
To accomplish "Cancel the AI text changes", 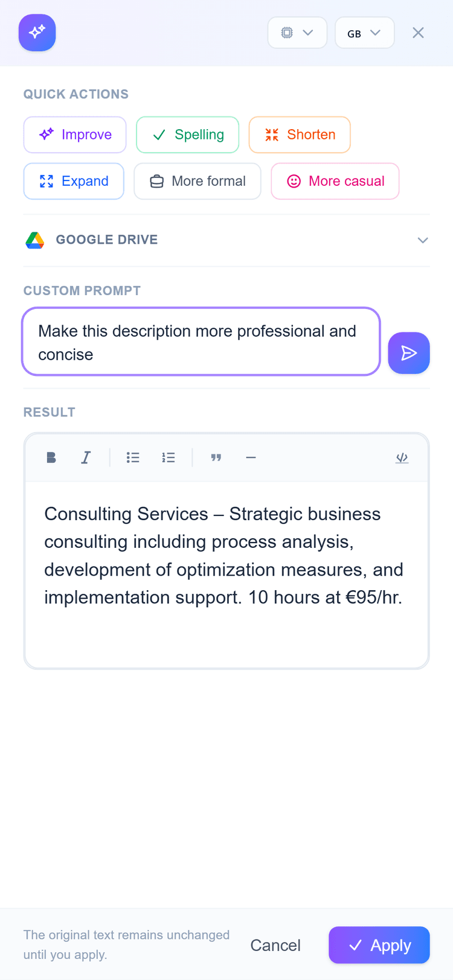I will click(275, 945).
